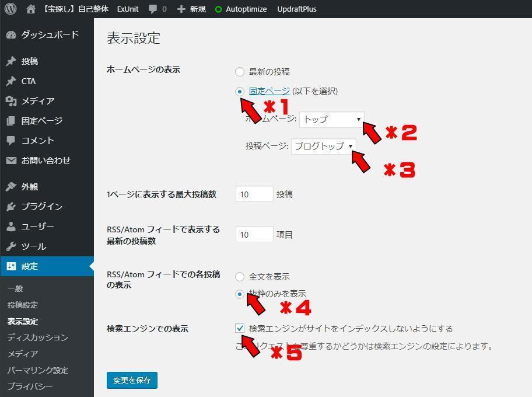Viewport: 532px width, 397px height.
Task: Click the 最新の投稿 label
Action: [x=269, y=72]
